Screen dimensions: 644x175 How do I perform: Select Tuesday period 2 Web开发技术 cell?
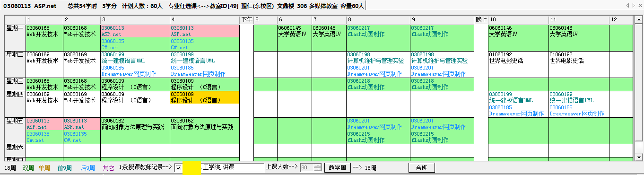click(x=81, y=64)
